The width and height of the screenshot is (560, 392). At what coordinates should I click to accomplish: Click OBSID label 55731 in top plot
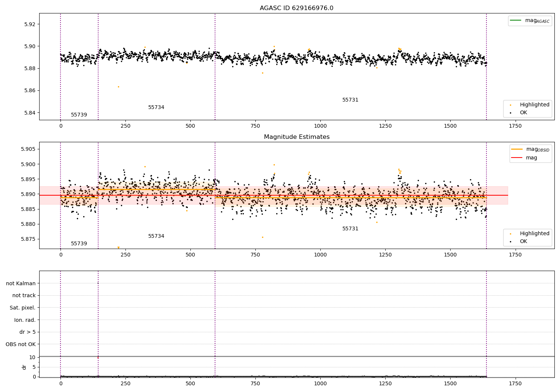pos(350,100)
